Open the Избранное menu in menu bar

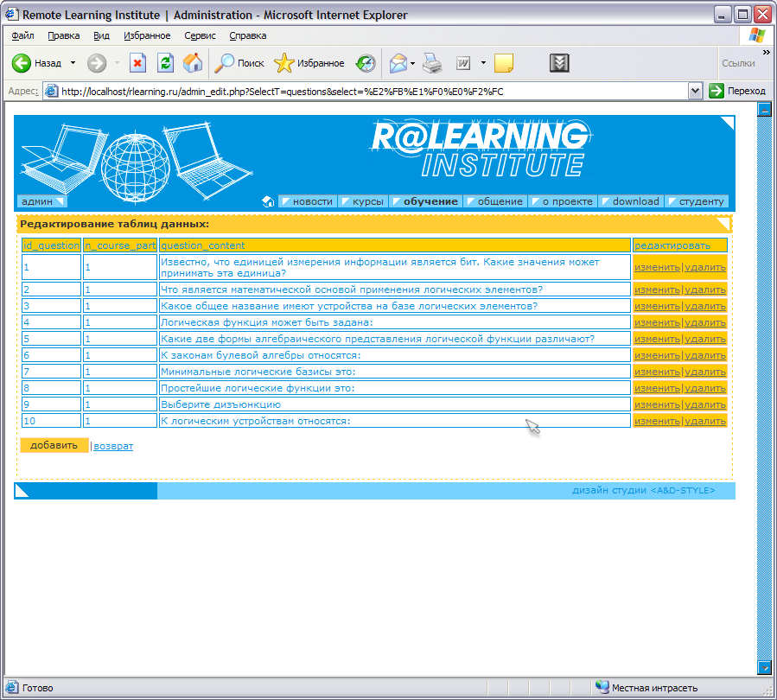tap(147, 35)
